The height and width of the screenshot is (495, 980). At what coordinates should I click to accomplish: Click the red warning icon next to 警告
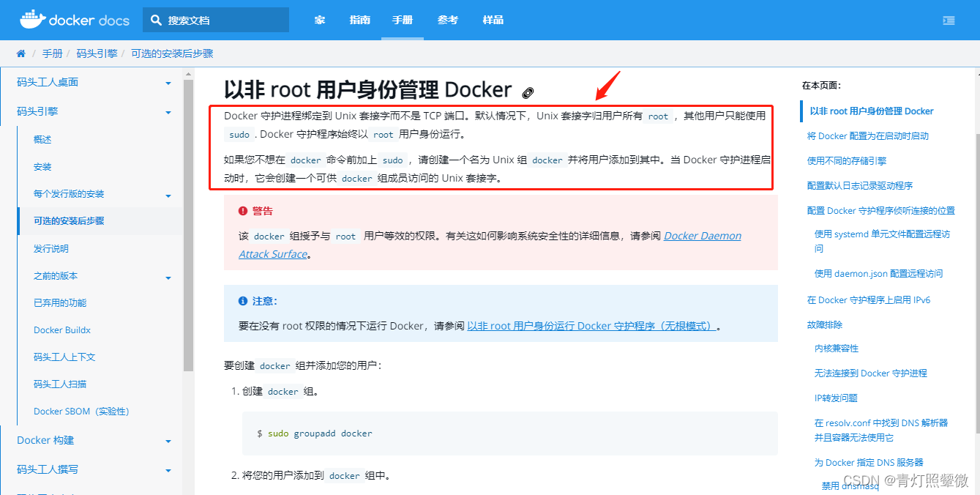point(243,211)
